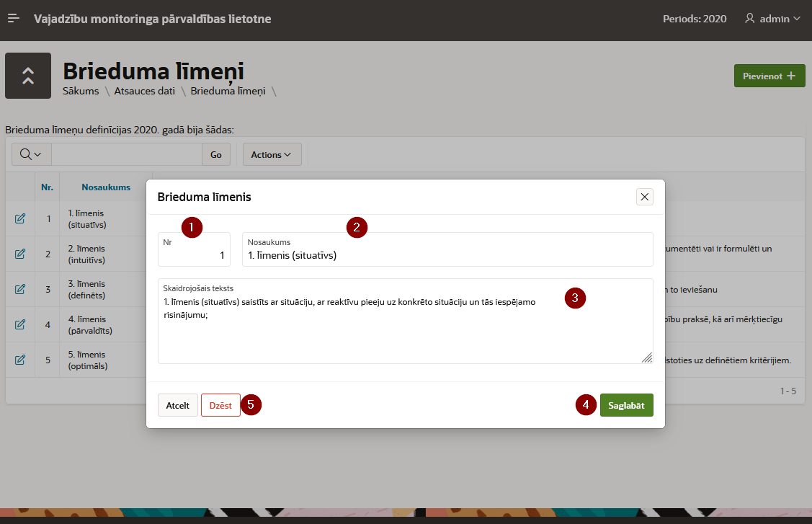
Task: Cancel the dialog with Atcelt
Action: pos(177,405)
